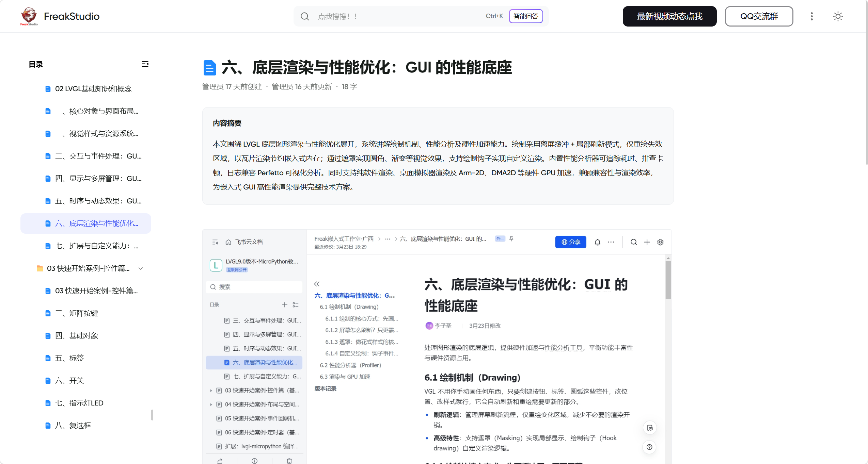Click inside the 点我搜搜 search field
Screen dimensions: 868x464
[x=375, y=16]
